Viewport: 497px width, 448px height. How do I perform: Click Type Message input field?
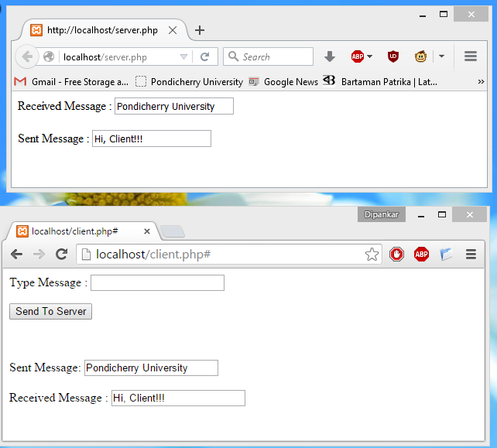(x=157, y=282)
